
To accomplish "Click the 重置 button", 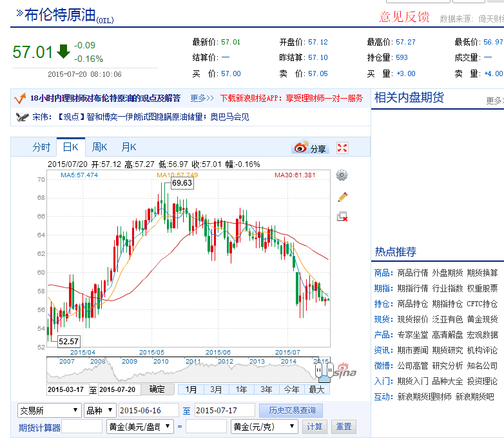I will coord(344,427).
